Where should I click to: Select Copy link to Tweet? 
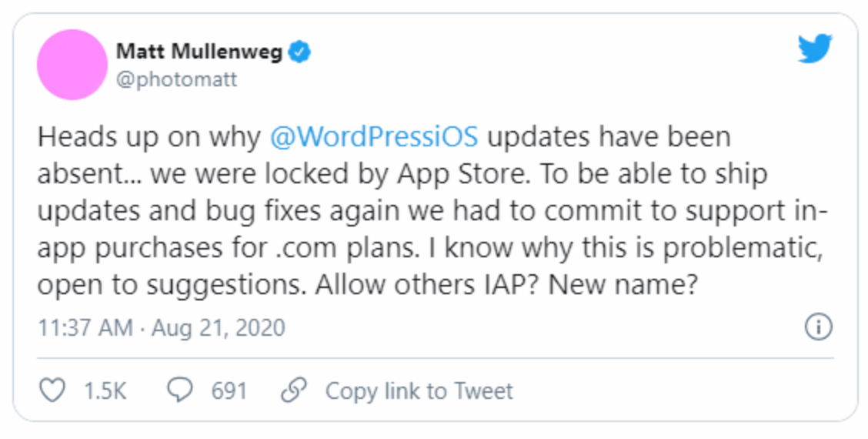pyautogui.click(x=419, y=390)
